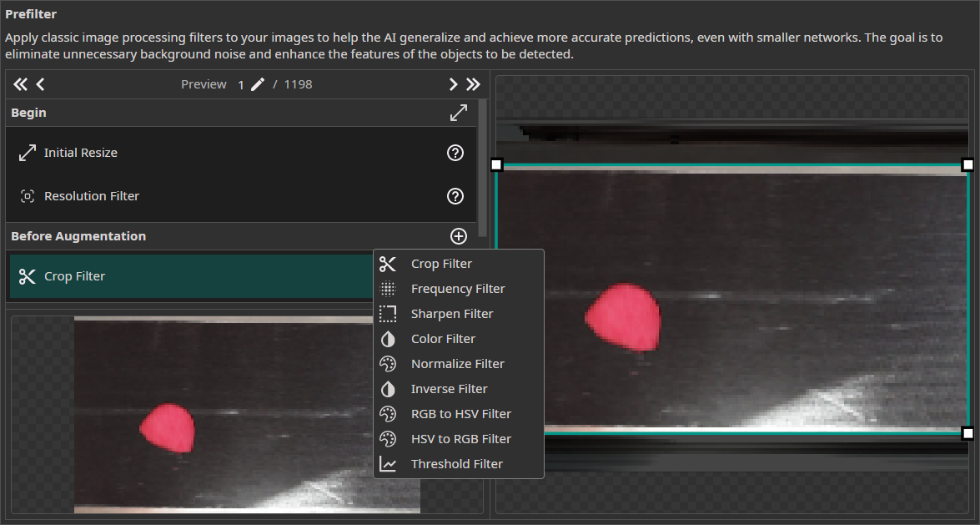
Task: Click the RGB to HSV Filter icon
Action: (x=388, y=414)
